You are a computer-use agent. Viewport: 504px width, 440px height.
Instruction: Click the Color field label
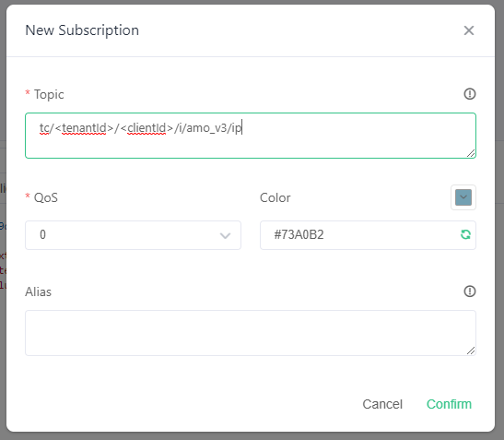point(275,197)
